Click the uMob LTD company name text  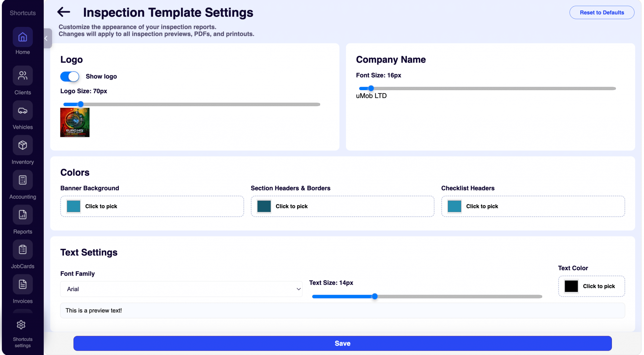[x=371, y=96]
